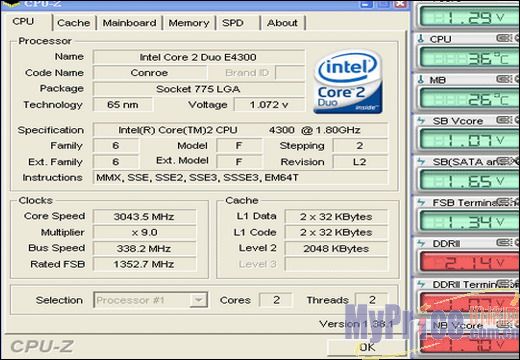
Task: Click the settings icon on DDRII row
Action: [x=504, y=243]
